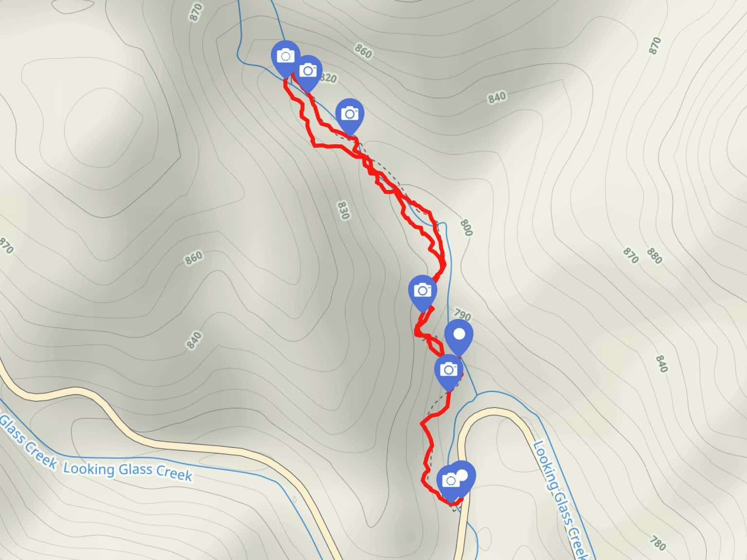Click horizontal Looking Glass Creek label

click(x=127, y=471)
